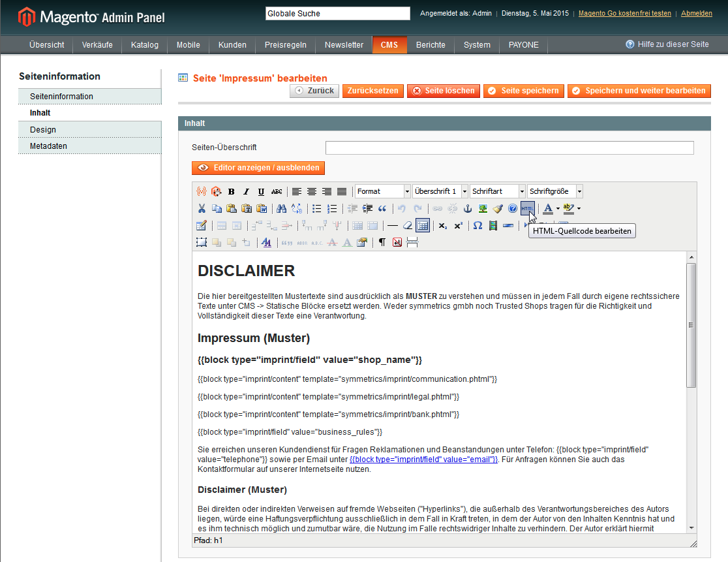Image resolution: width=728 pixels, height=562 pixels.
Task: Open the editor Help icon
Action: 513,208
